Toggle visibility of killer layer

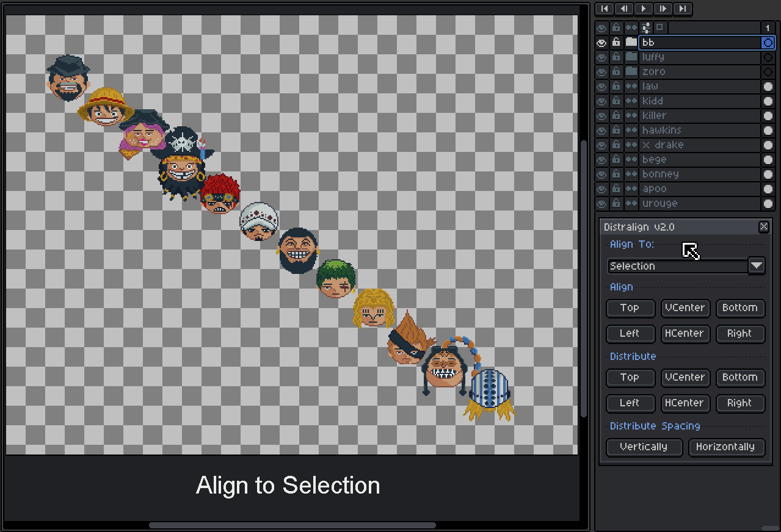point(602,116)
